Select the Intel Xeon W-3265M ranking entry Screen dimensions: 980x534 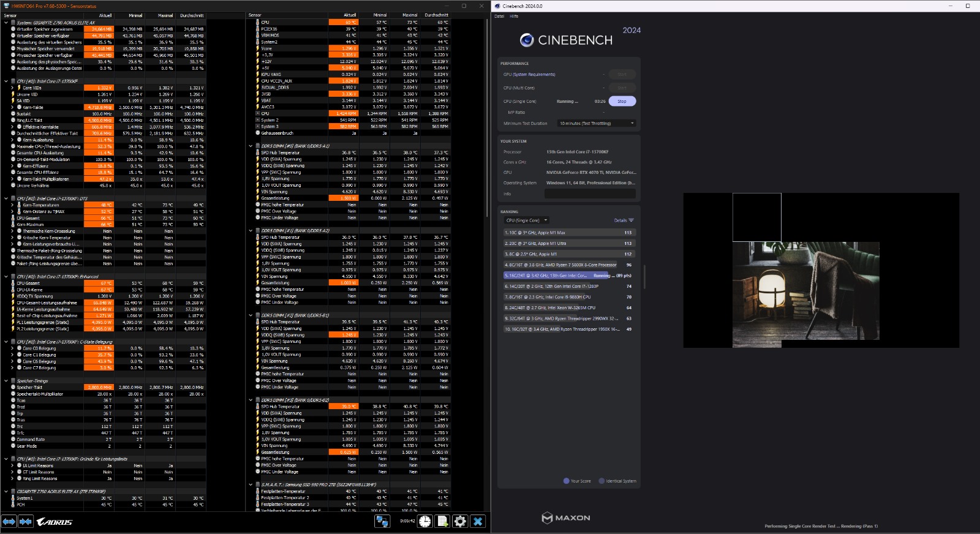point(569,307)
